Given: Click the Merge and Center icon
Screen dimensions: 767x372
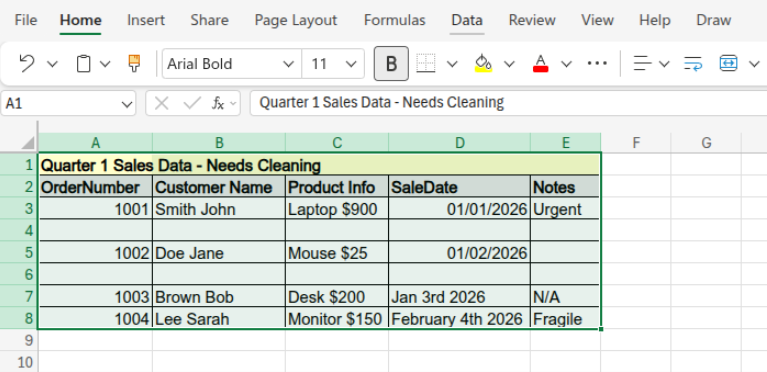Looking at the screenshot, I should coord(728,64).
